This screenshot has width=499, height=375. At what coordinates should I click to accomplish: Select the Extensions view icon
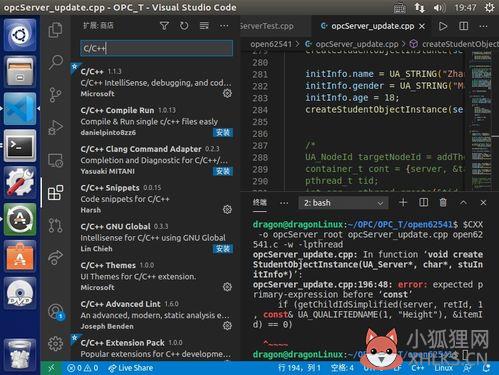pos(55,193)
